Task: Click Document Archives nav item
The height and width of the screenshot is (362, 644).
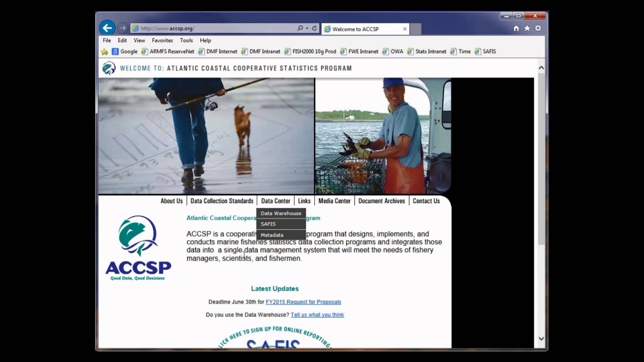Action: (x=381, y=201)
